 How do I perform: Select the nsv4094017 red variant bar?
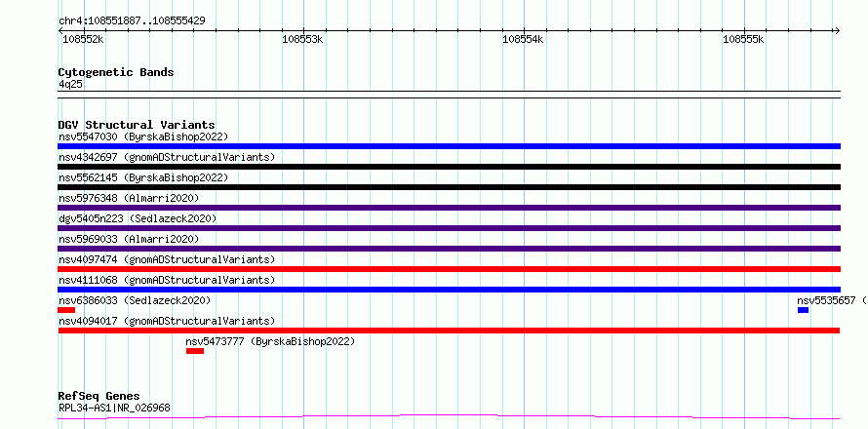[x=449, y=331]
